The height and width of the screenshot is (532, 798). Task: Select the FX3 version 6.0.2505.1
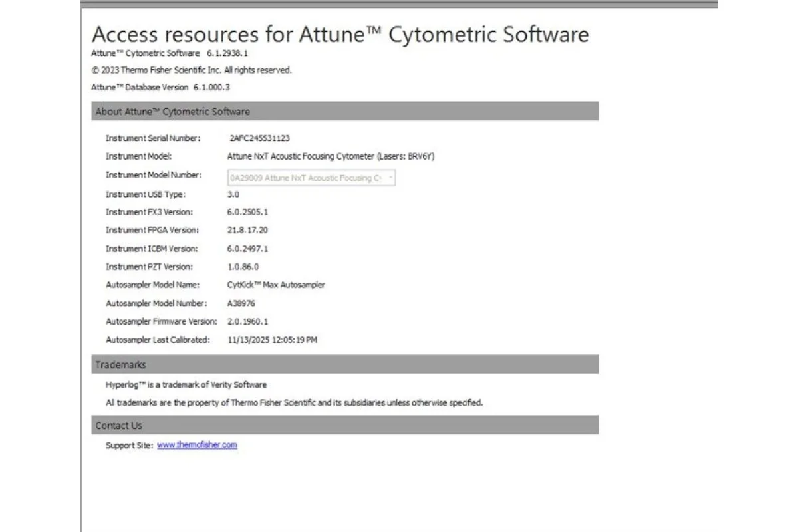(x=247, y=212)
